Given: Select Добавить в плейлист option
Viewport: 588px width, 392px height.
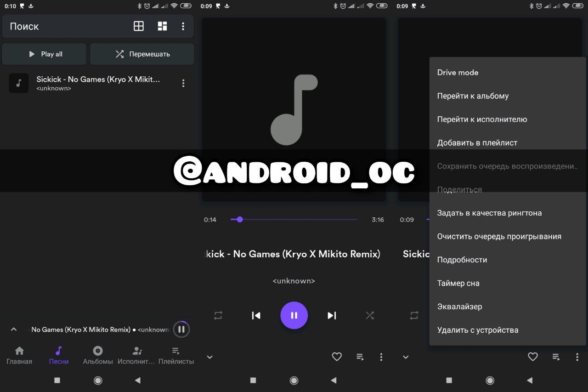Looking at the screenshot, I should point(508,143).
